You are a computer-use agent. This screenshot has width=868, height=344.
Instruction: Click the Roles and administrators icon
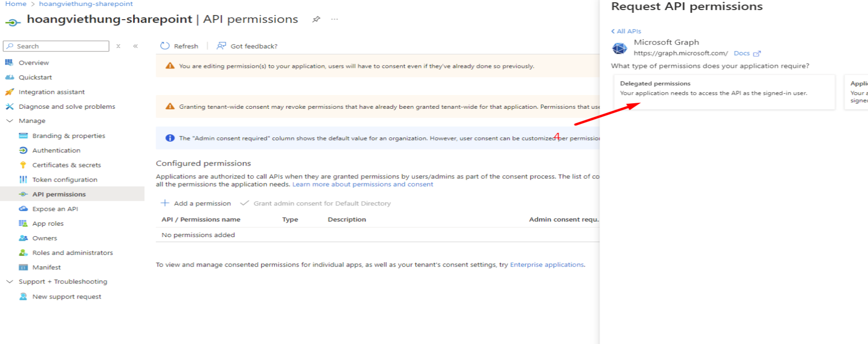pos(23,253)
